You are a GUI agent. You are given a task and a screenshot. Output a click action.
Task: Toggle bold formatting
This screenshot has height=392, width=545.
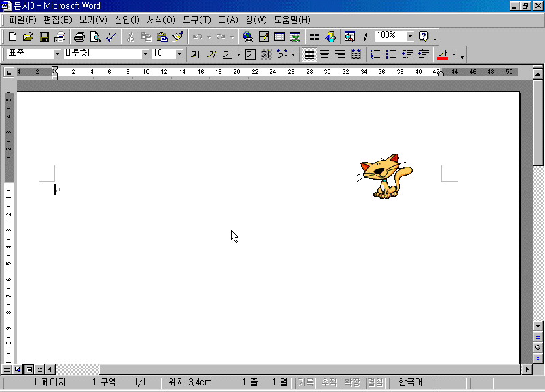[196, 54]
